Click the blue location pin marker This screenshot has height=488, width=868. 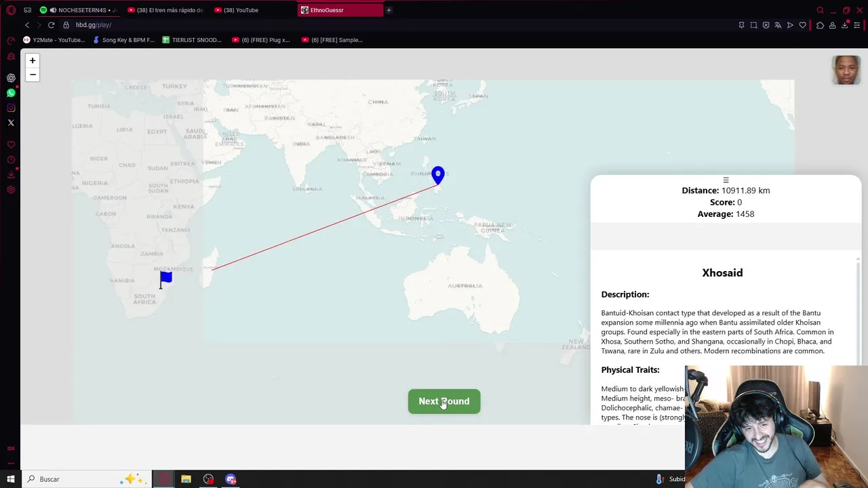coord(438,176)
